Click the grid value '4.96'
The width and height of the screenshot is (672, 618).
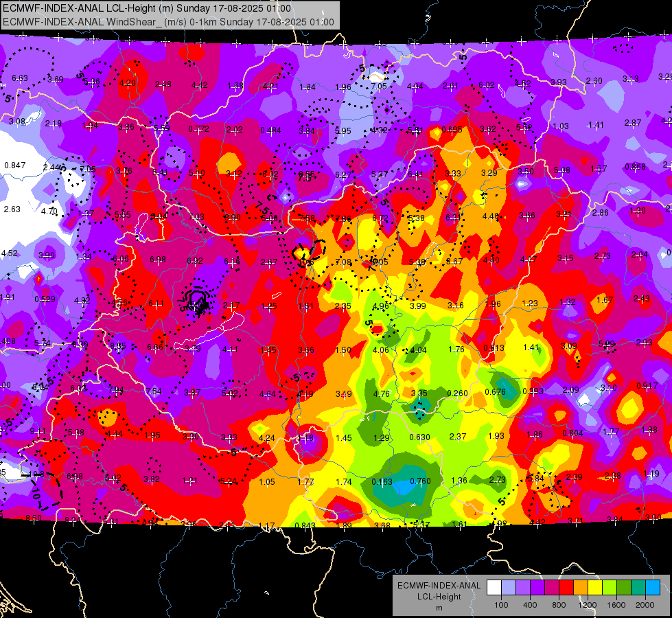click(380, 306)
